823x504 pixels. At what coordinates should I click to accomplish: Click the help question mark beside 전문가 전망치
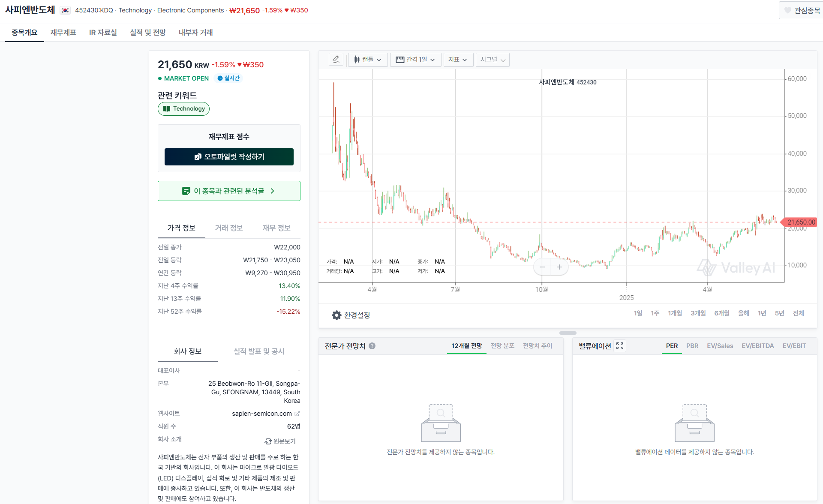pos(372,346)
